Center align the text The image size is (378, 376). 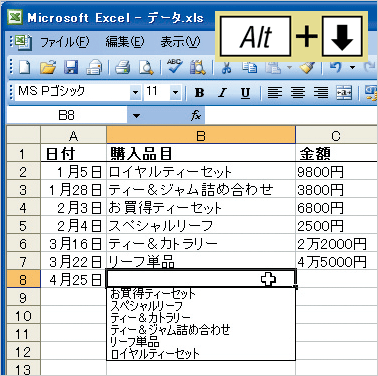pos(298,93)
